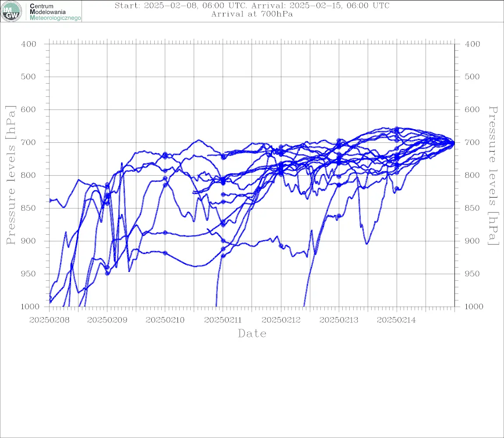Click the right axis 1000 label

coord(474,307)
